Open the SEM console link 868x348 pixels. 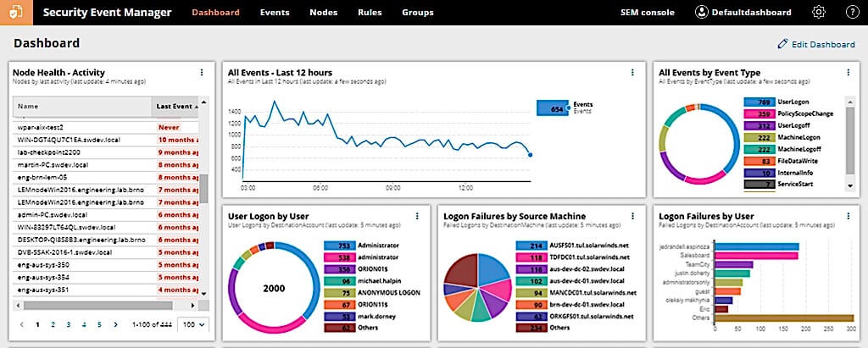point(647,12)
